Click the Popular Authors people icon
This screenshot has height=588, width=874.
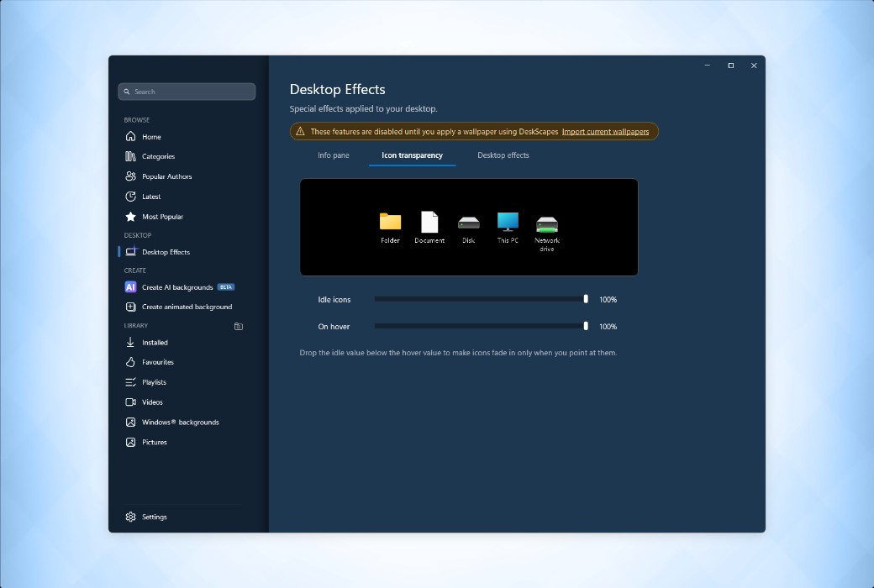click(x=130, y=176)
